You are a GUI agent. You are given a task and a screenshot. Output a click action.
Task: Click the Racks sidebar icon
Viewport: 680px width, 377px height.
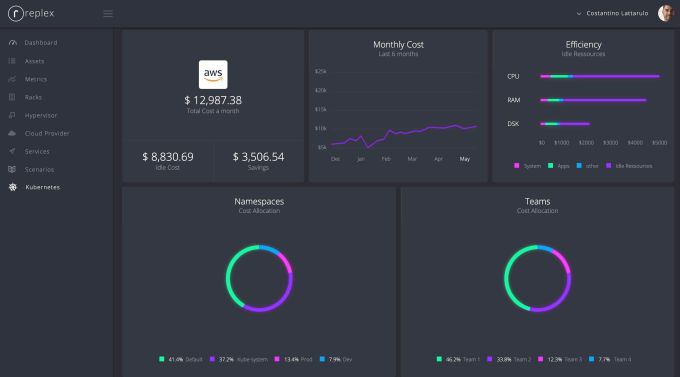pos(12,97)
